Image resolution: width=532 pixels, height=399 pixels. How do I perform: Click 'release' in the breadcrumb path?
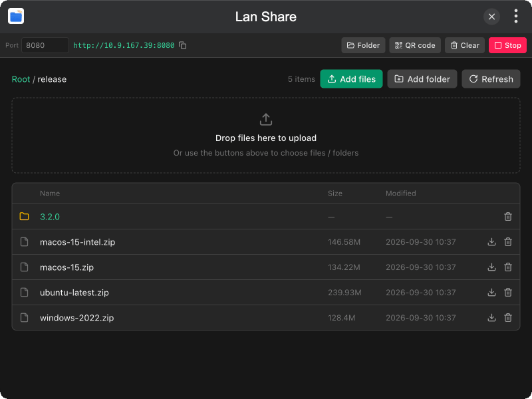point(52,79)
